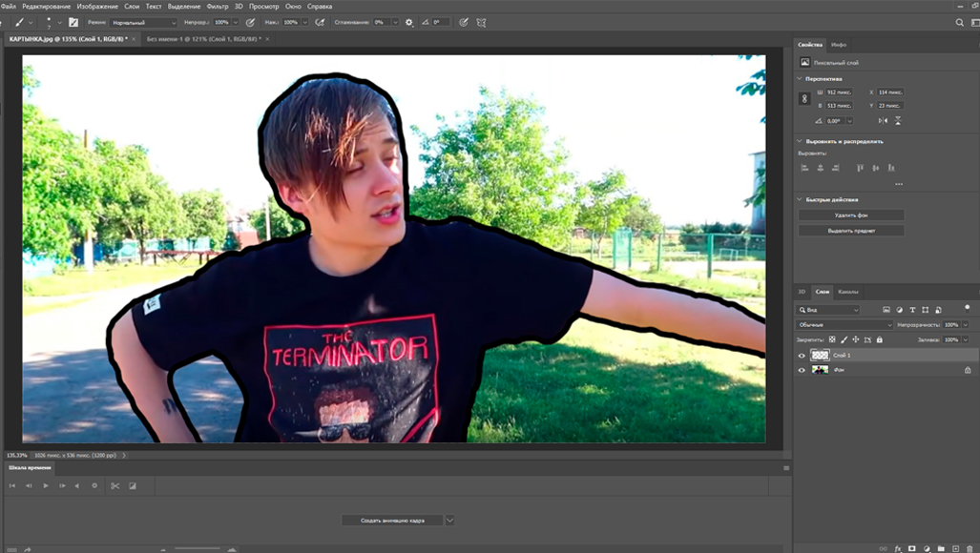Click the lock transparent pixels icon
Screen dimensions: 980x553
[832, 339]
